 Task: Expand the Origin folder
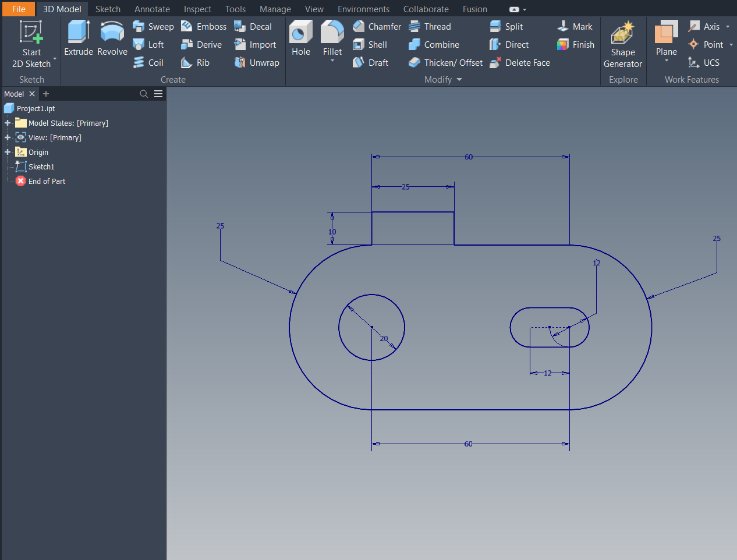click(8, 152)
